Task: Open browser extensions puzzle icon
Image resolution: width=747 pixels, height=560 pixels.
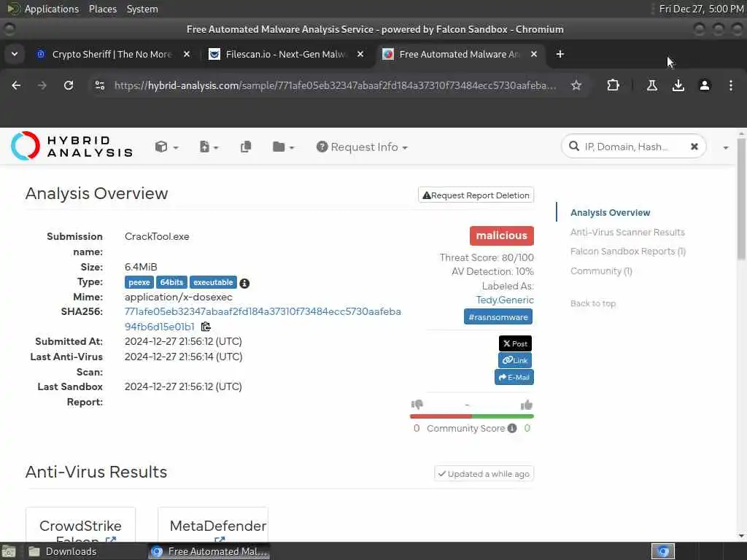Action: click(613, 85)
